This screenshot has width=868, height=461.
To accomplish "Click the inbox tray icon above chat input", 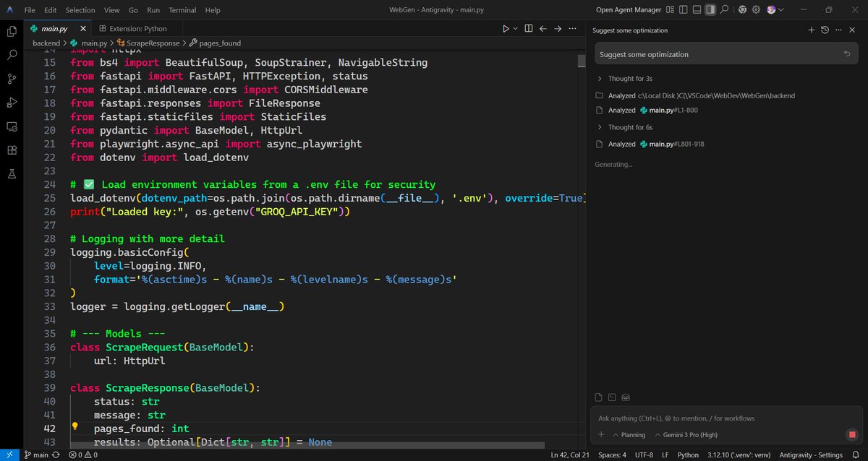I will [626, 397].
